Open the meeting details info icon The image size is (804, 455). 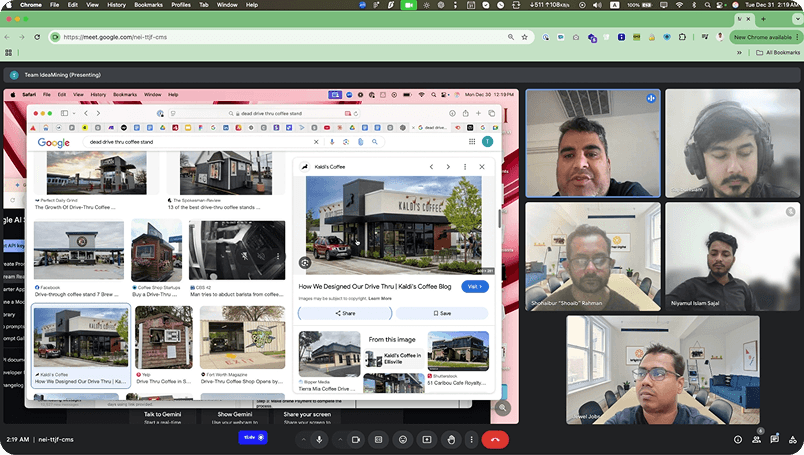pos(738,439)
